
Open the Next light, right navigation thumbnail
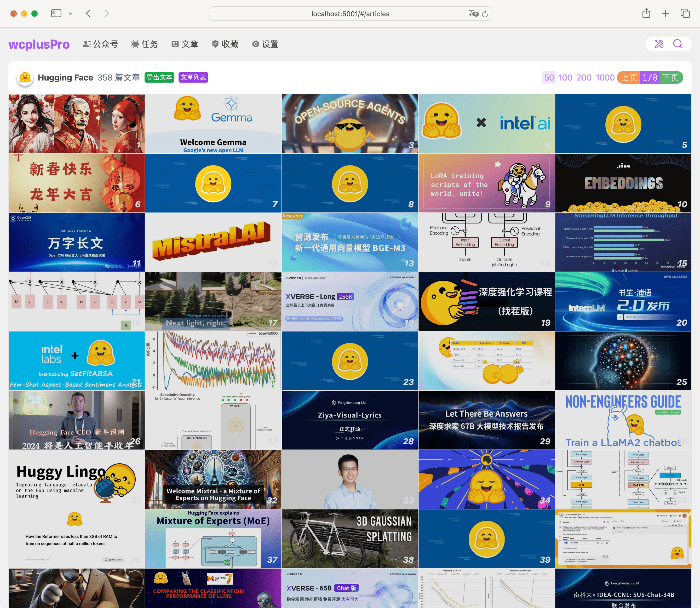(x=213, y=302)
